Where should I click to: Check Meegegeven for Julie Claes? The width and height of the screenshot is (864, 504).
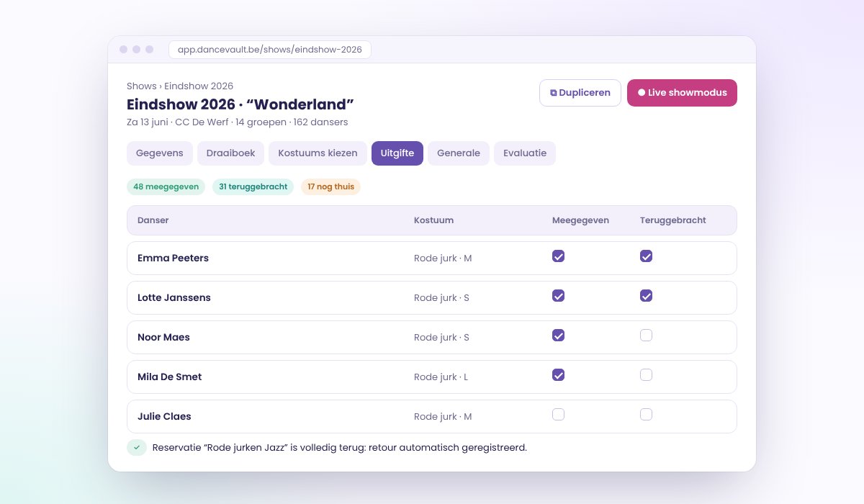(x=558, y=415)
